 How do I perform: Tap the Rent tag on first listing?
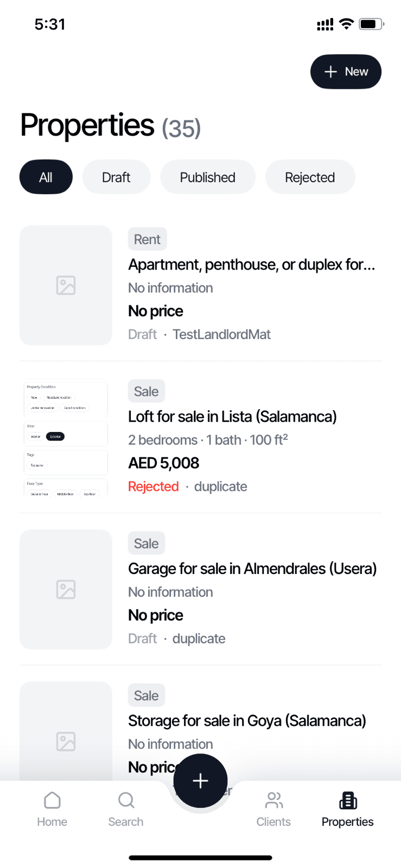pos(147,239)
